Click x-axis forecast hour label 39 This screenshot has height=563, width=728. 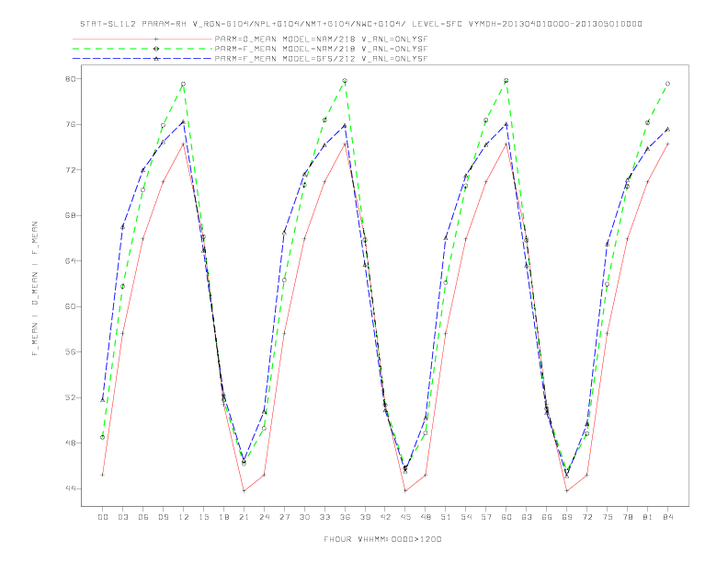tap(365, 517)
